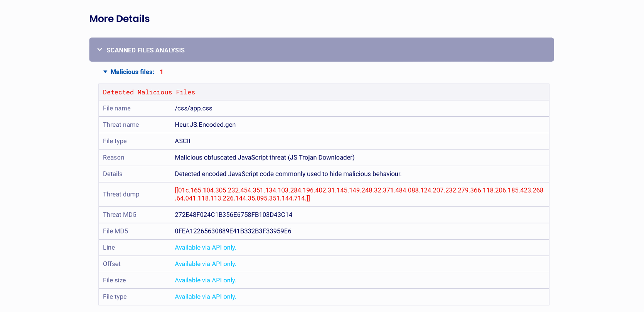Select the File MD5 hash value
Viewport: 644px width, 312px height.
pos(233,231)
